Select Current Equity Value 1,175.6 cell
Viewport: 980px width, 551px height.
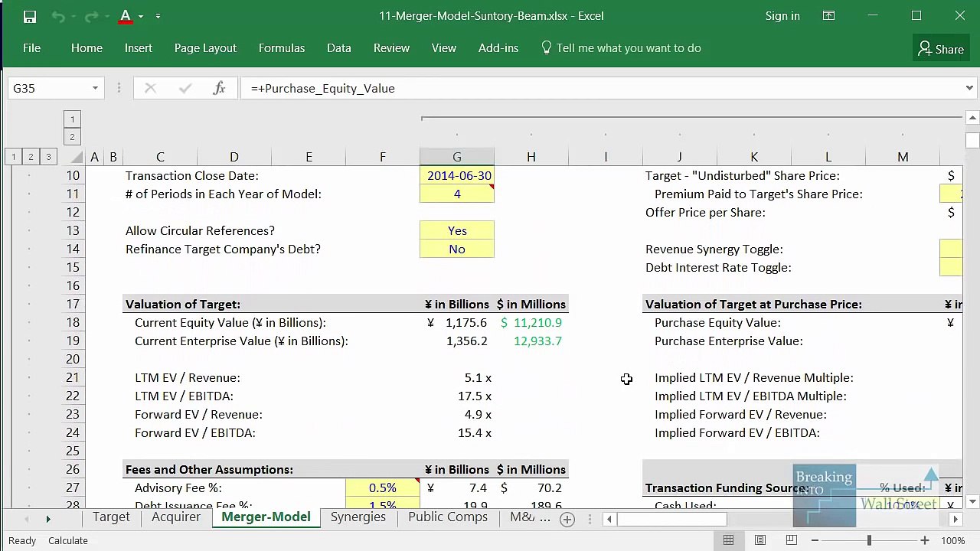coord(457,322)
